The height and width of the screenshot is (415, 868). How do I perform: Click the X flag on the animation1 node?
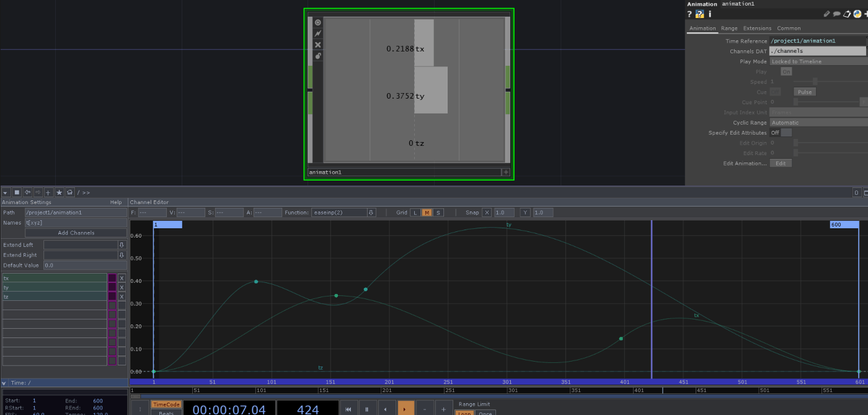pos(318,45)
